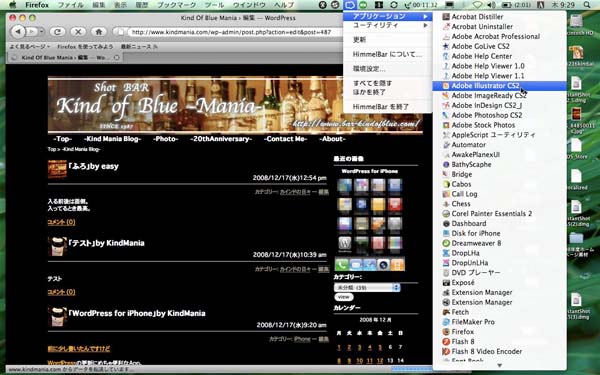Screen dimensions: 600x375
Task: Quit via HimmelBar を終了 item
Action: coord(388,107)
